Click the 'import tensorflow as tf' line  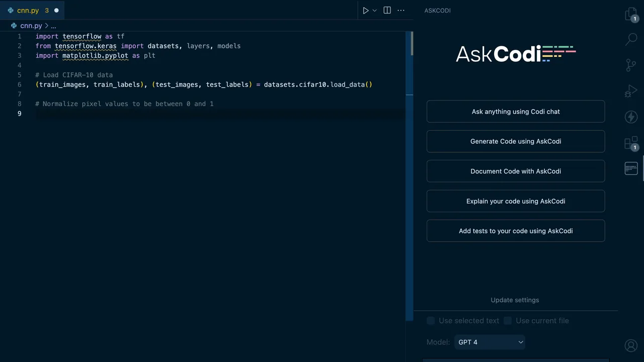click(x=80, y=36)
